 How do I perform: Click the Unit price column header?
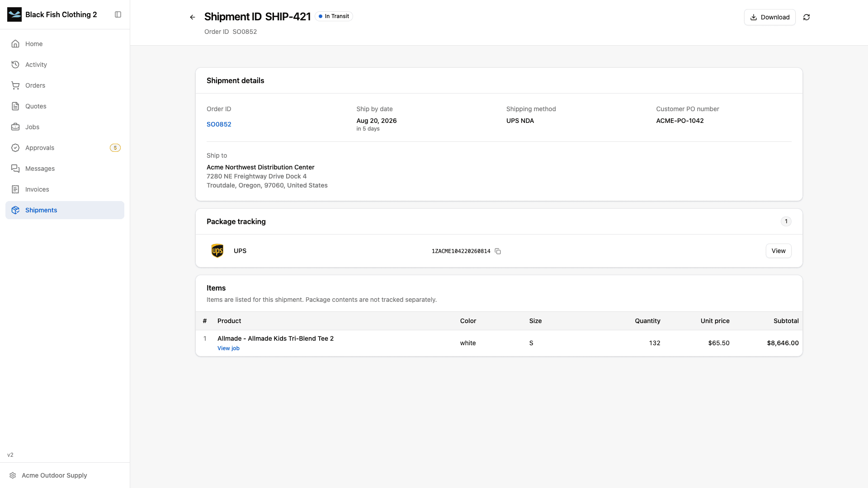(x=715, y=321)
